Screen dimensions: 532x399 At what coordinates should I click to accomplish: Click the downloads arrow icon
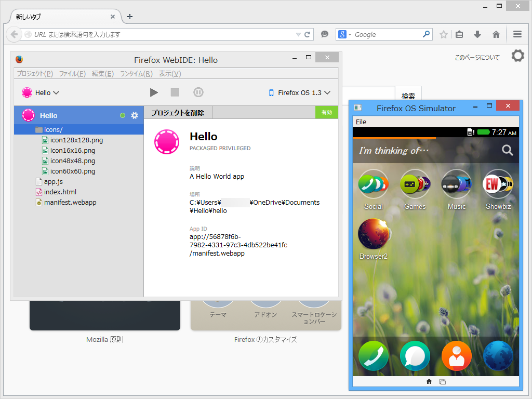[477, 34]
